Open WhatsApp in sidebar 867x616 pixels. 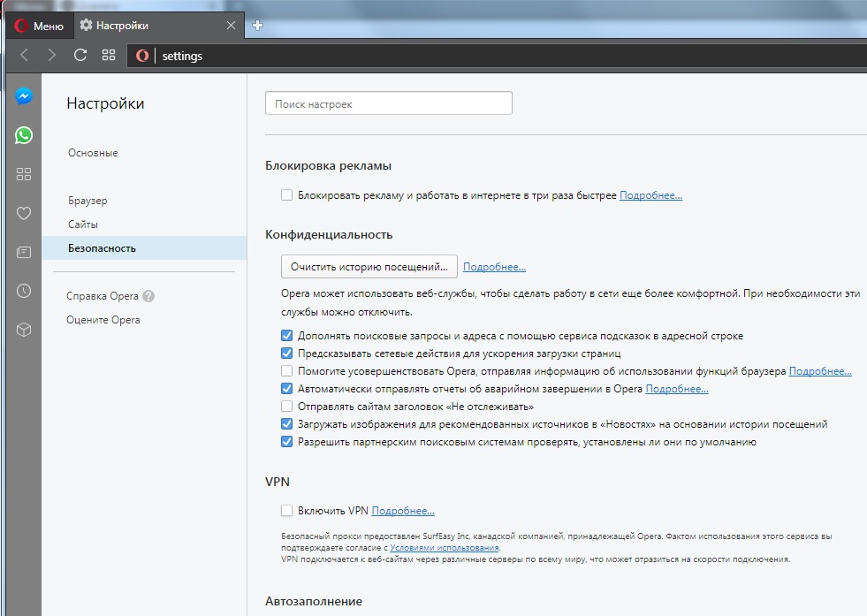pos(24,135)
